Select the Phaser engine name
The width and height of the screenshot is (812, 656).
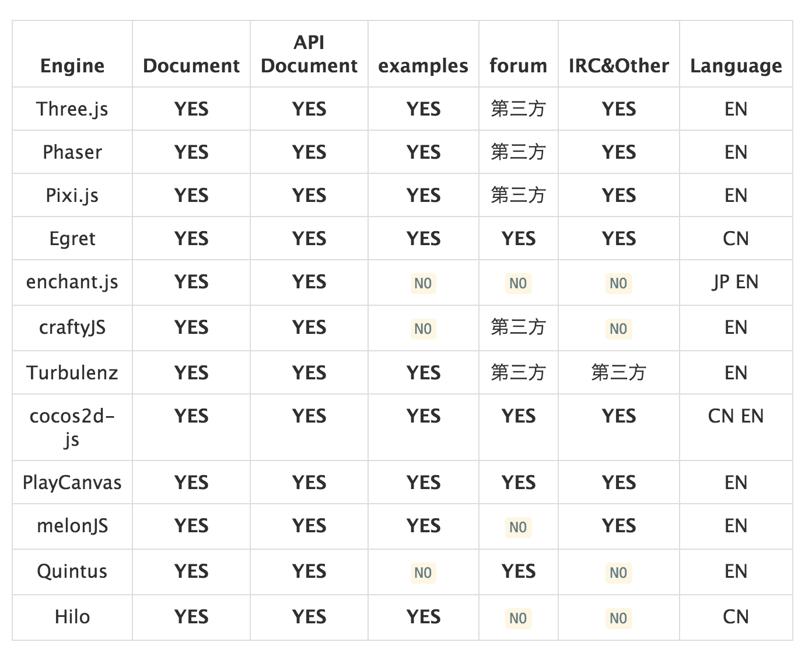(72, 152)
